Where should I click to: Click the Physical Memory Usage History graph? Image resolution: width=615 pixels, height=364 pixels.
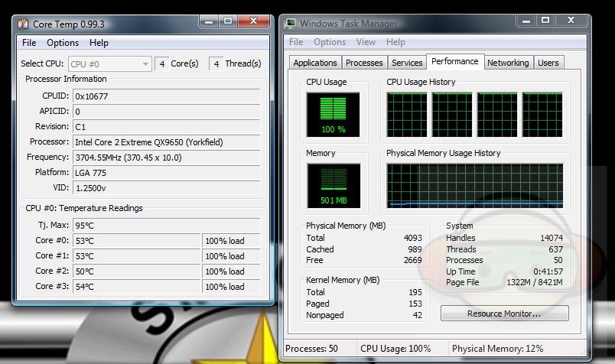474,186
